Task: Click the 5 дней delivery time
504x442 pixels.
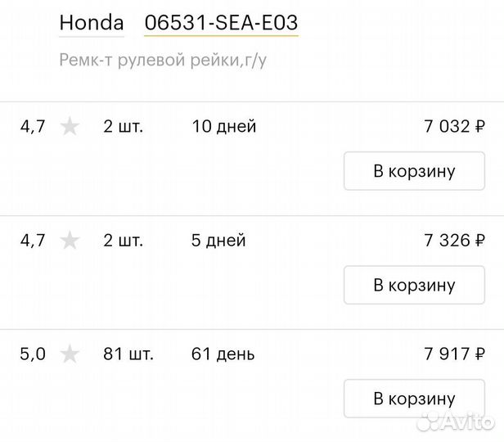Action: [218, 240]
